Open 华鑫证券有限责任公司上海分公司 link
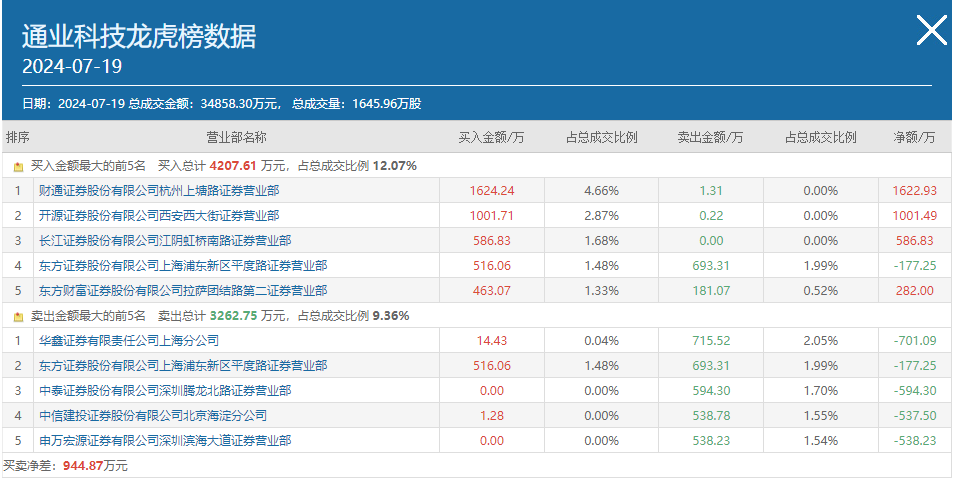This screenshot has height=482, width=953. pyautogui.click(x=129, y=340)
